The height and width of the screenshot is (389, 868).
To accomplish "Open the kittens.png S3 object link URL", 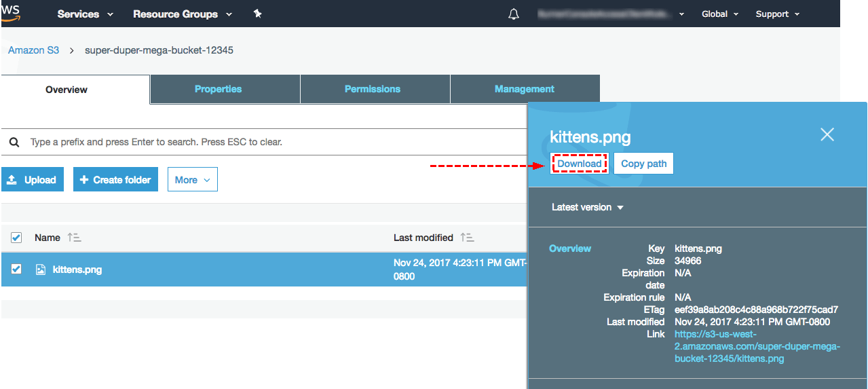I will 757,346.
